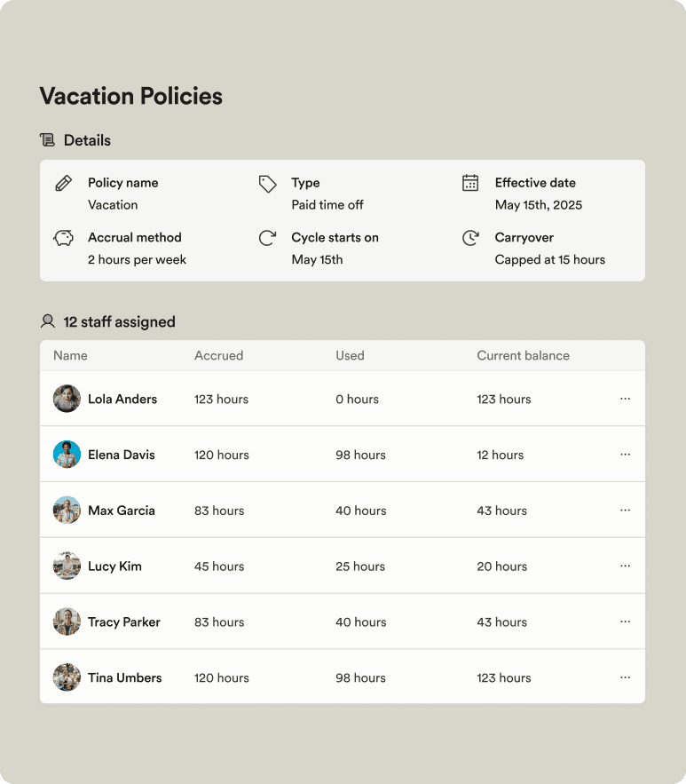686x784 pixels.
Task: Open the actions menu for Lola Anders
Action: click(625, 399)
